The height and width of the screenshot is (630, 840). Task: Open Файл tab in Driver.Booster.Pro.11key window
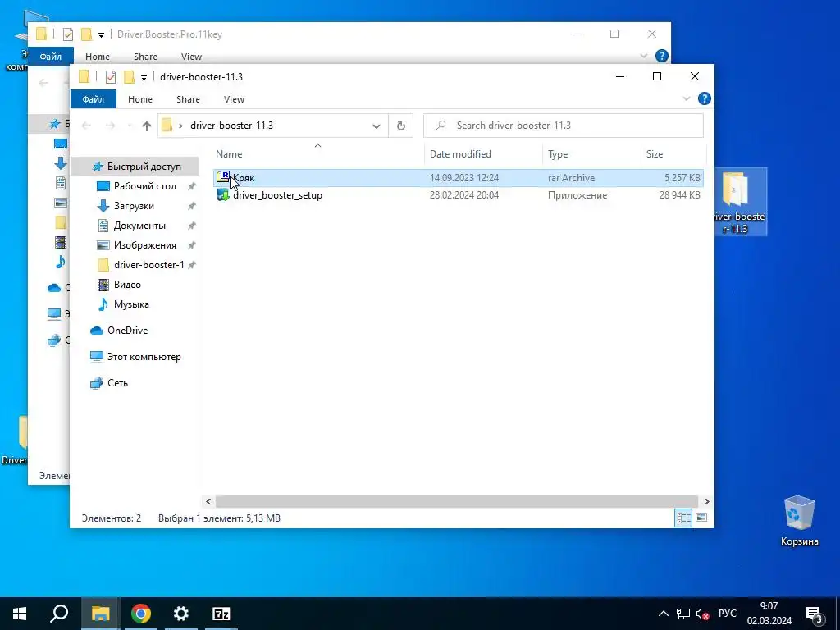(x=50, y=57)
